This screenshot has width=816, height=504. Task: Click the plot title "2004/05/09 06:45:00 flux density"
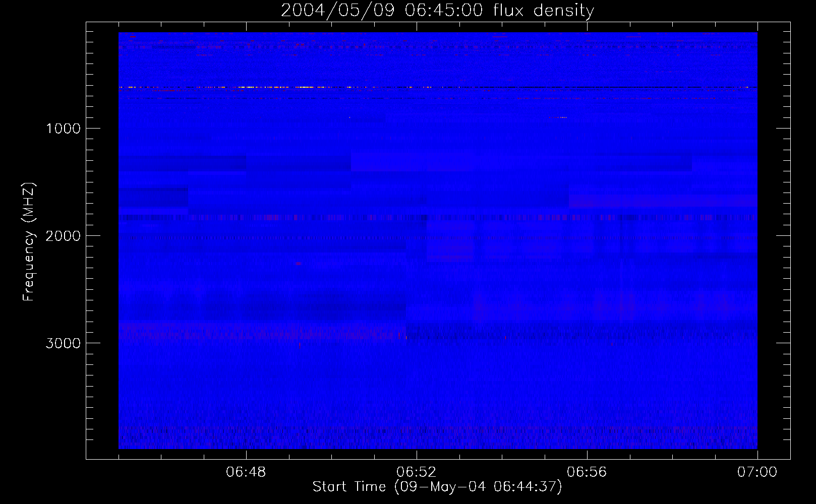click(x=437, y=11)
